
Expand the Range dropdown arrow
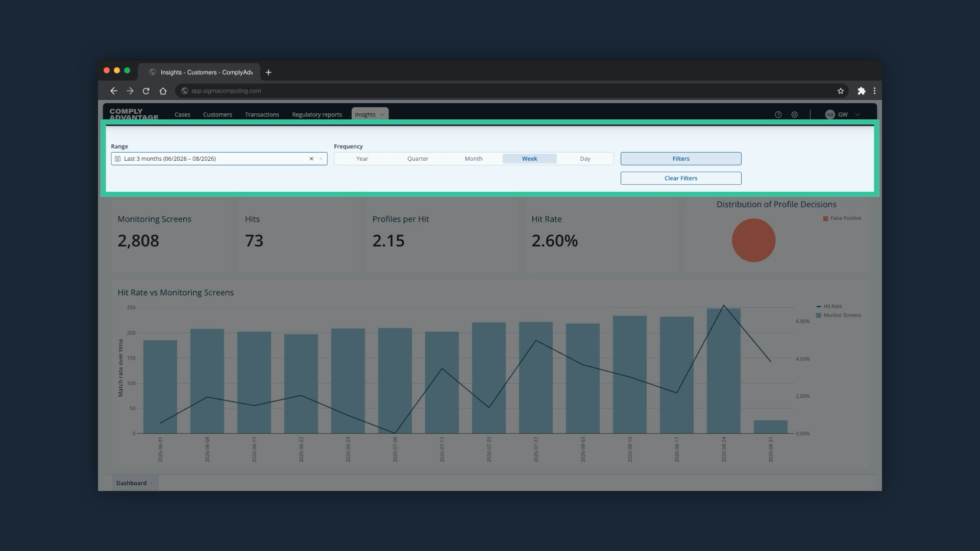(x=321, y=159)
